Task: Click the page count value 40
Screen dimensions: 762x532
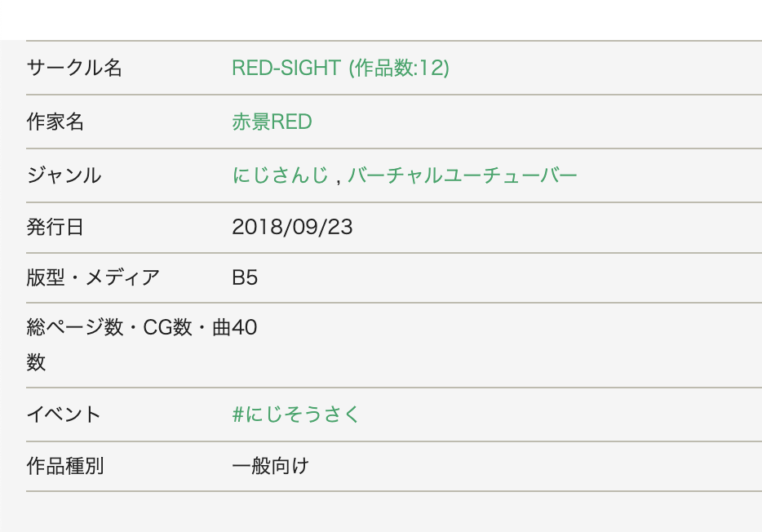Action: tap(245, 327)
